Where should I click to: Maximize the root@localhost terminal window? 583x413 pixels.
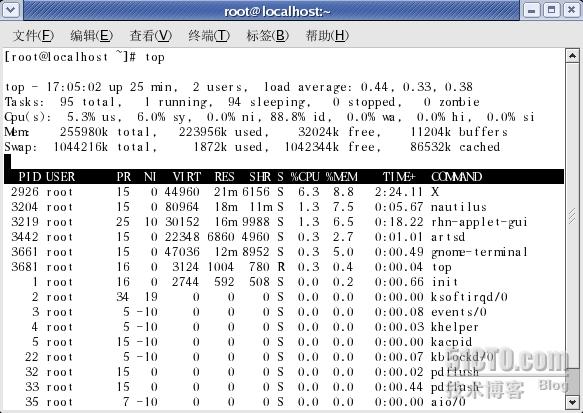[552, 10]
